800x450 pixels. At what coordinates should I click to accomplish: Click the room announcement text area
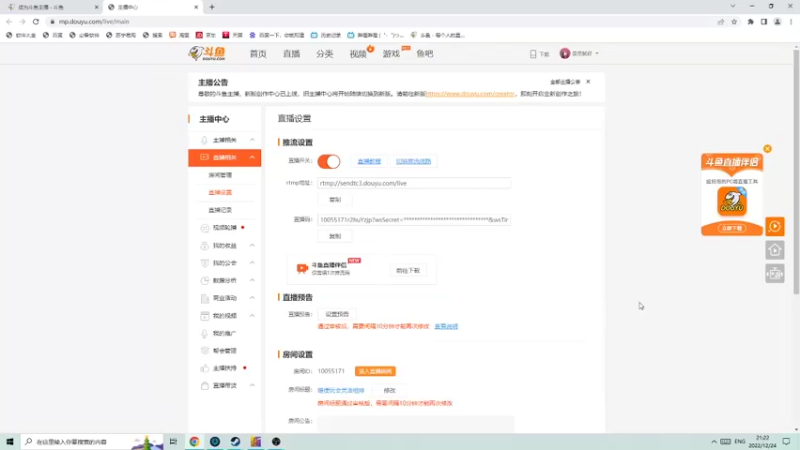[x=415, y=424]
